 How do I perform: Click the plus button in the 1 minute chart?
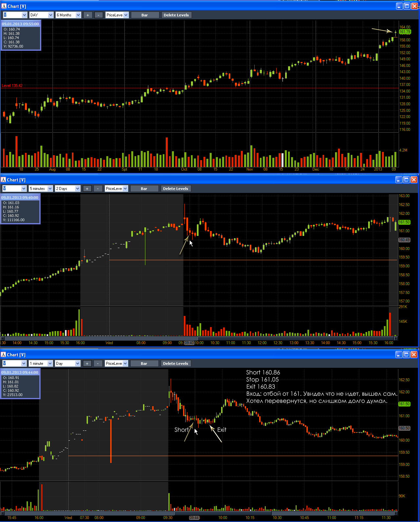[87, 364]
